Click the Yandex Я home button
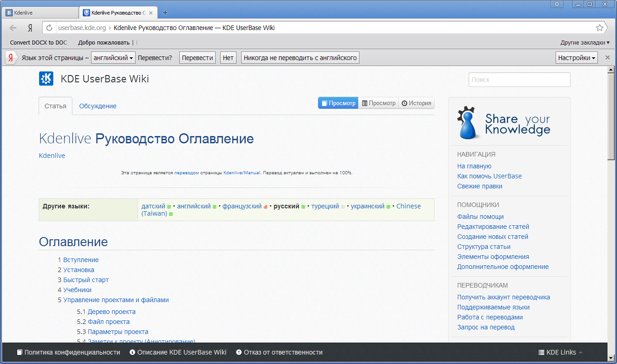This screenshot has height=364, width=617. (x=30, y=28)
